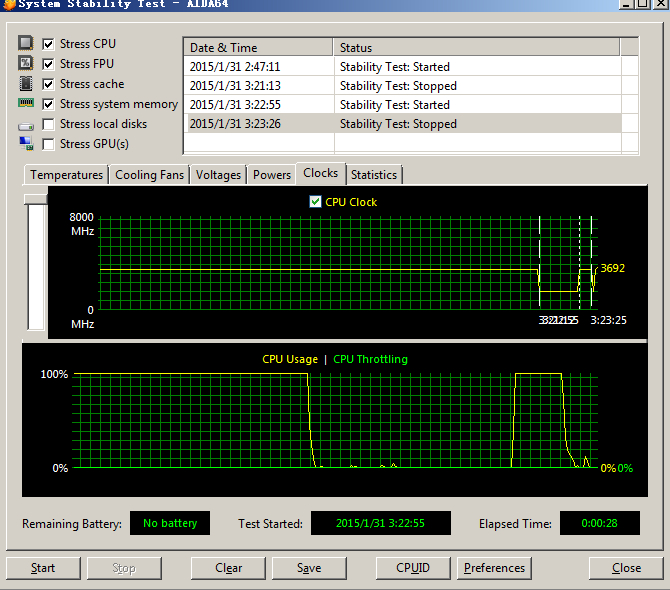Viewport: 670px width, 590px height.
Task: Click the Save button
Action: (309, 568)
